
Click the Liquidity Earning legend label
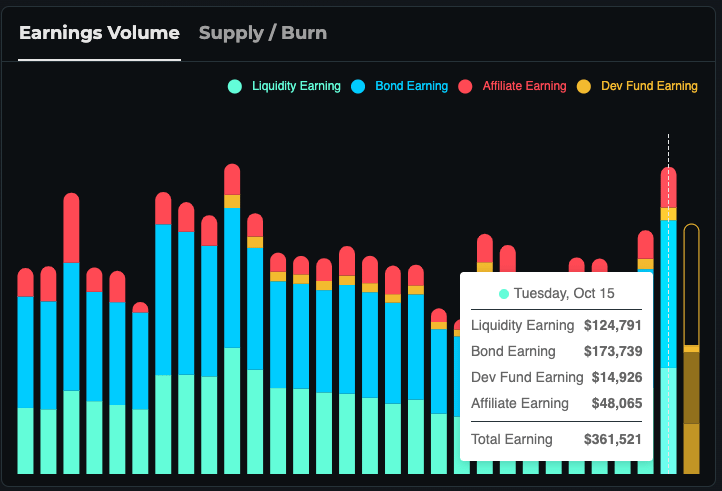pyautogui.click(x=296, y=87)
